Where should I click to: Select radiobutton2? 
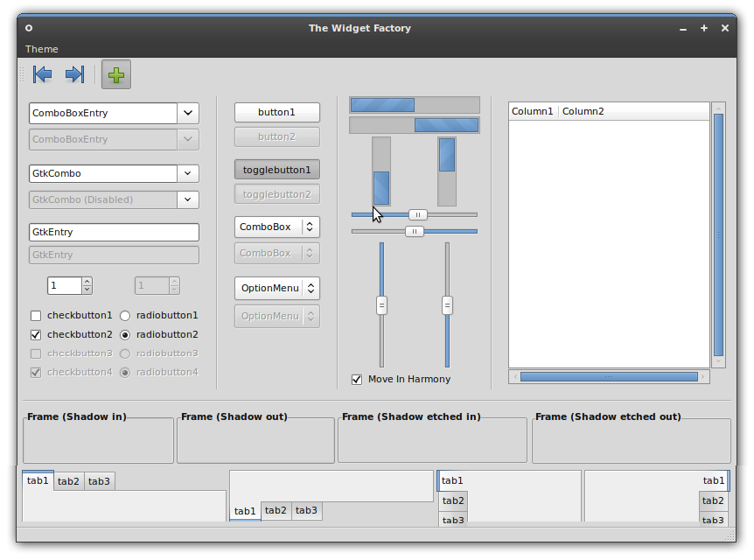click(125, 334)
